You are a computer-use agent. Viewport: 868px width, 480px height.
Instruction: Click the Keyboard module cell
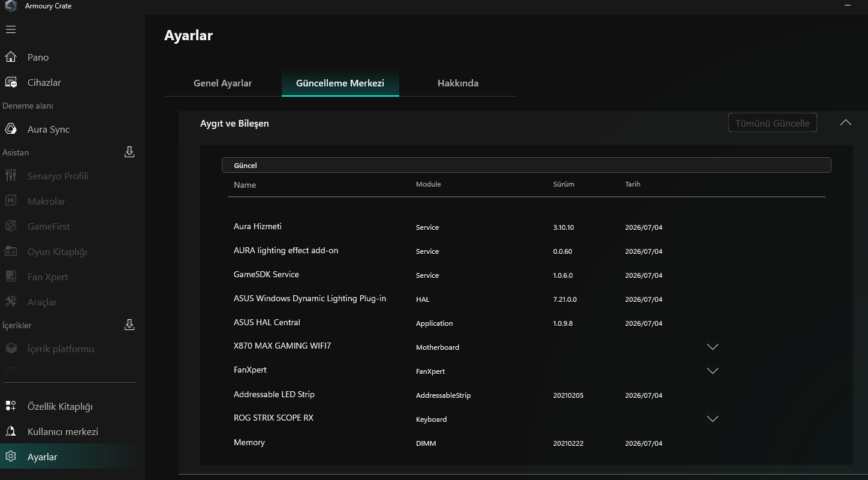tap(432, 419)
